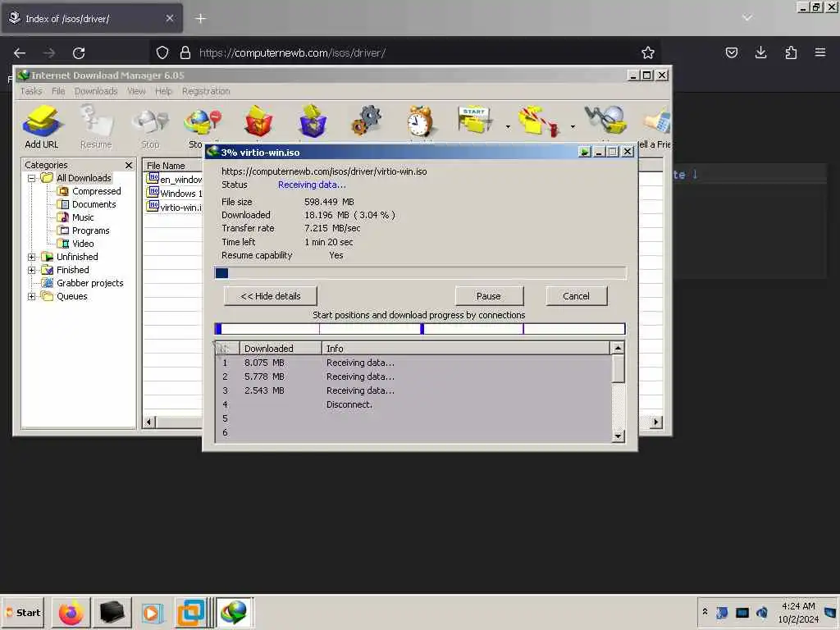Image resolution: width=840 pixels, height=630 pixels.
Task: Click the connections progress bar
Action: 420,329
